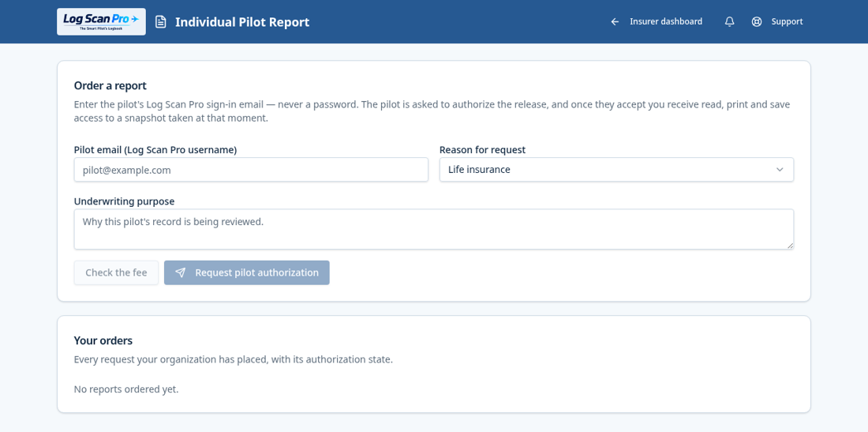Go to Insurer dashboard link
The height and width of the screenshot is (432, 868).
[x=666, y=21]
